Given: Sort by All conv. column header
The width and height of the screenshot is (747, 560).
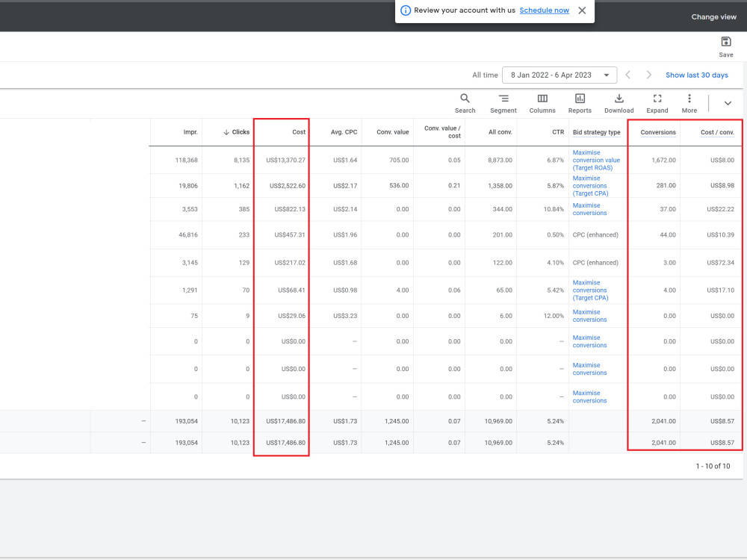Looking at the screenshot, I should click(500, 132).
